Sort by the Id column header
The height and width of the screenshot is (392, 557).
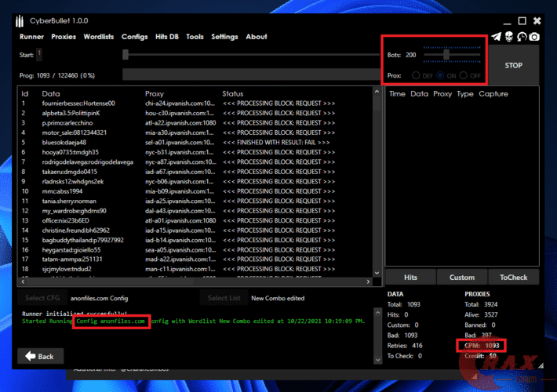point(25,94)
